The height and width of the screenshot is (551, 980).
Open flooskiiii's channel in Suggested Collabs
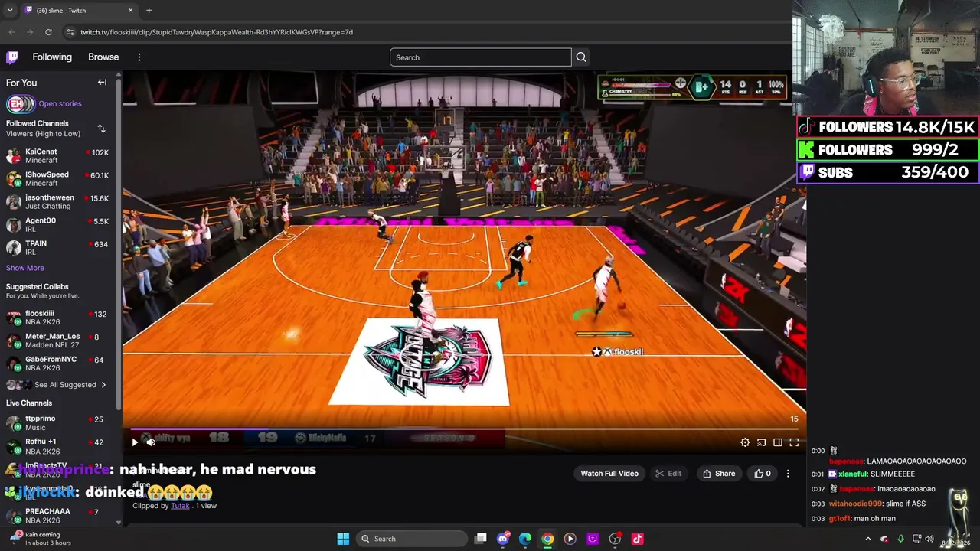(57, 318)
